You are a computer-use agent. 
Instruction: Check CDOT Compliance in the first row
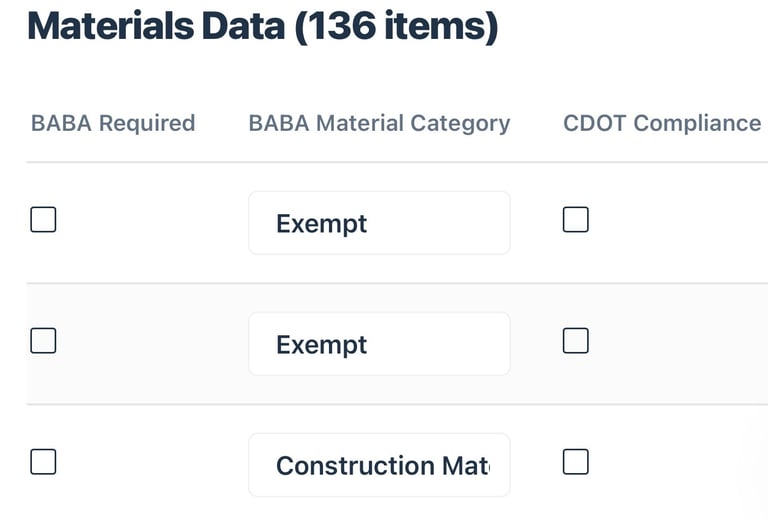point(575,220)
